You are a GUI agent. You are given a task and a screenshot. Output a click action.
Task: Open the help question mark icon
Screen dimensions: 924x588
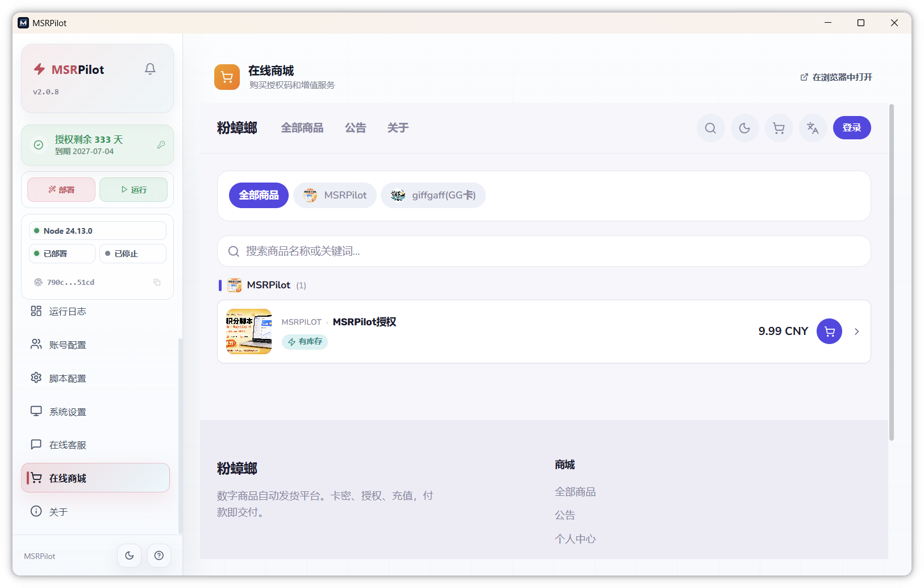159,556
